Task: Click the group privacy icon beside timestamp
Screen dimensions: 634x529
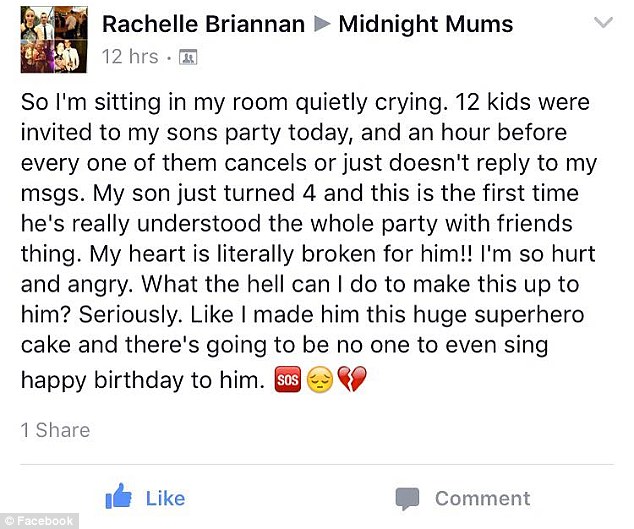Action: pyautogui.click(x=188, y=58)
